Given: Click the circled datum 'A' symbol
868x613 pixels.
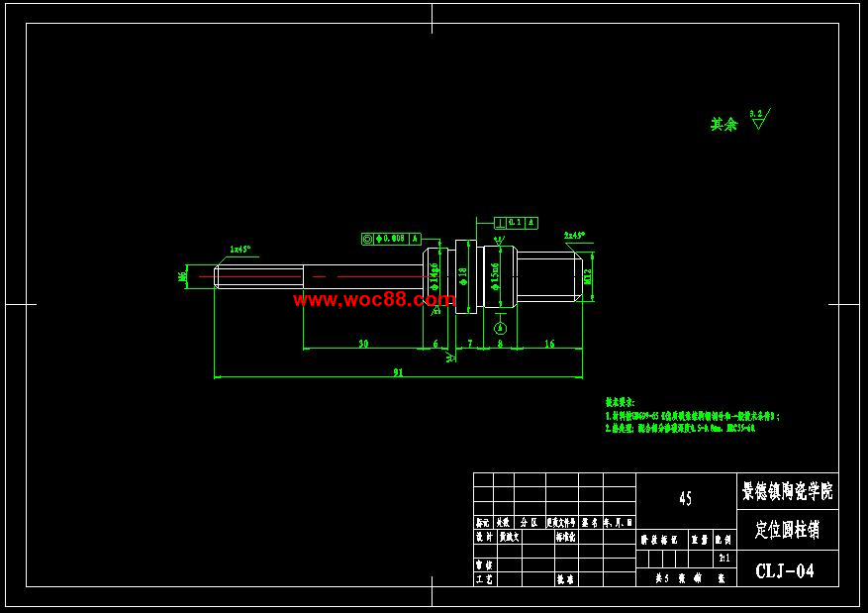Looking at the screenshot, I should [500, 329].
